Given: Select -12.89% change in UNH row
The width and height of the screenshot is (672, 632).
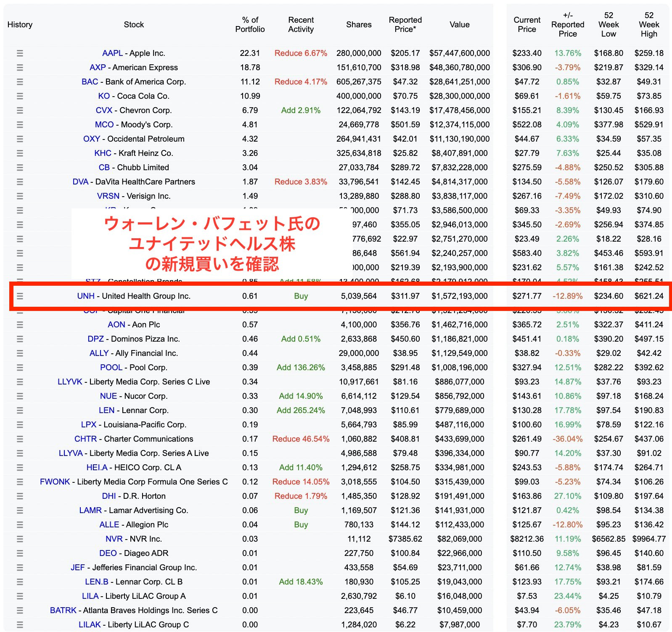Looking at the screenshot, I should 568,296.
